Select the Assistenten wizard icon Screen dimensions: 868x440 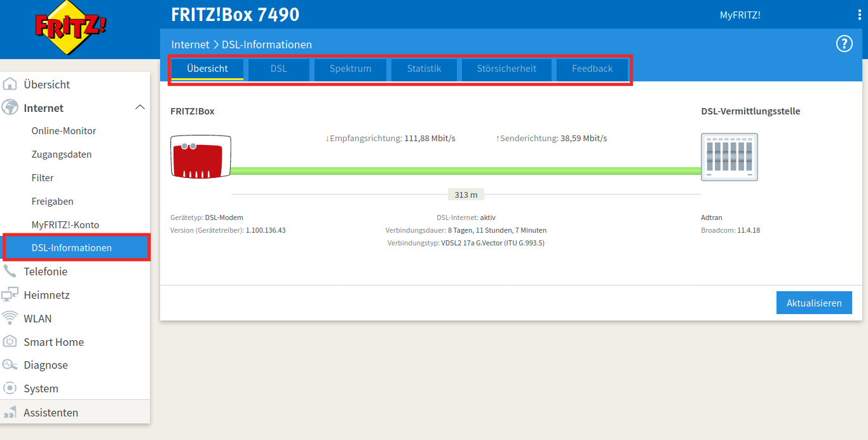tap(11, 412)
